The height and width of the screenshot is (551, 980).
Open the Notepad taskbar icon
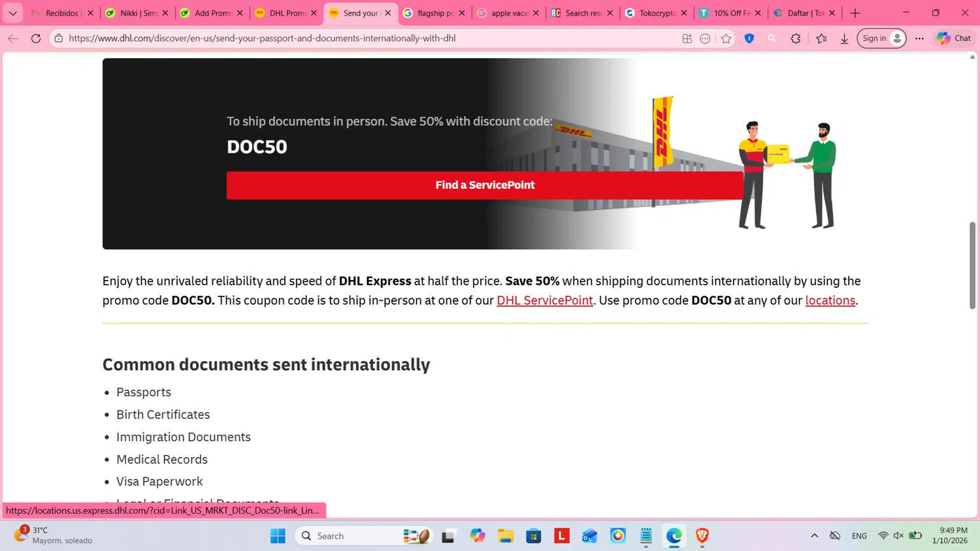[646, 536]
